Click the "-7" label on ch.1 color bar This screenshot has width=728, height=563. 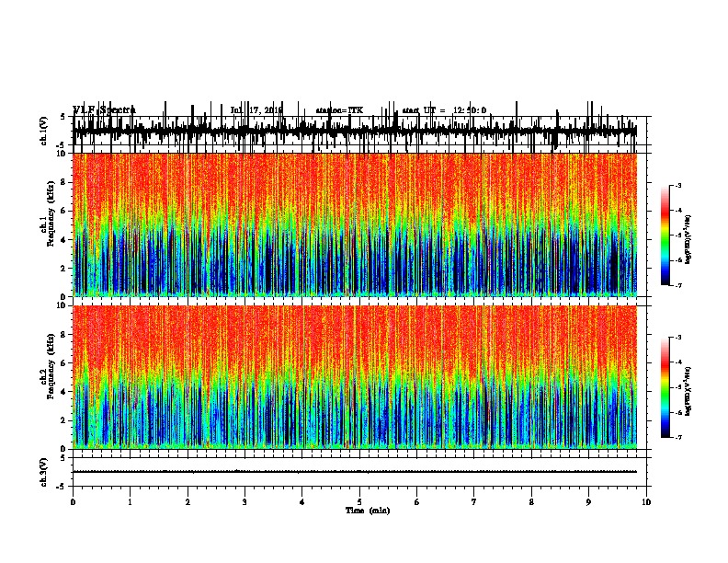point(677,285)
